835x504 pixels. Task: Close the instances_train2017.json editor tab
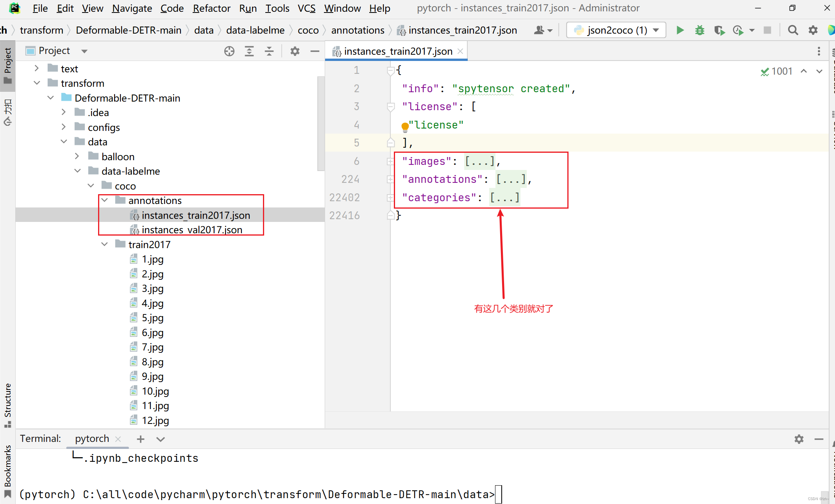click(461, 51)
